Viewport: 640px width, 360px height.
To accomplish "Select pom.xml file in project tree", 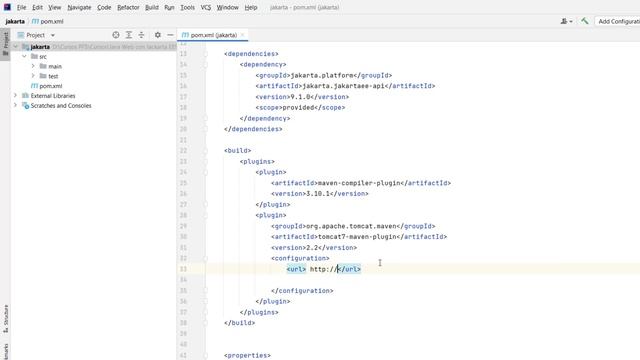I will (51, 86).
